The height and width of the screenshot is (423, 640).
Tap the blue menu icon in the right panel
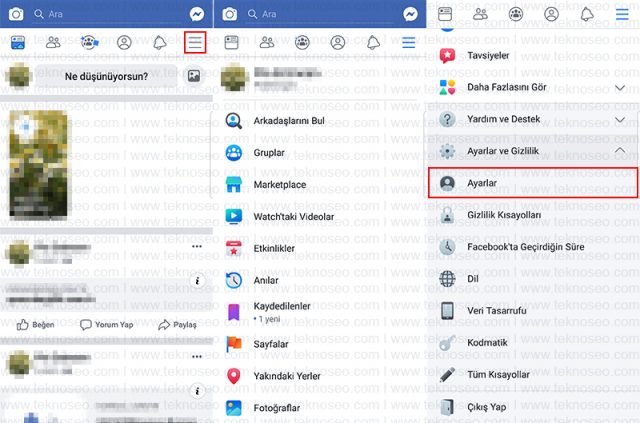(622, 14)
